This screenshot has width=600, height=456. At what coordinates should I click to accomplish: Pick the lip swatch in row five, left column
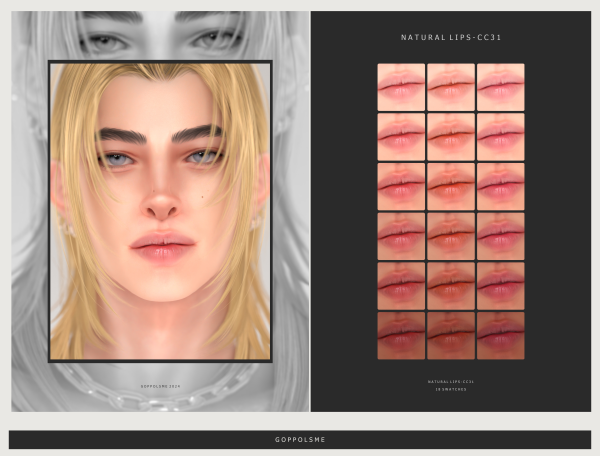pyautogui.click(x=401, y=286)
